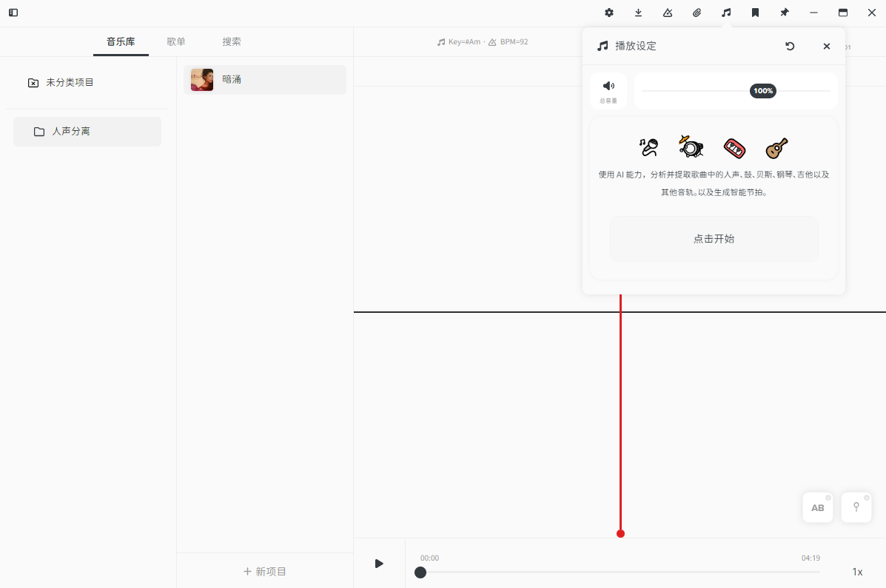Open settings with the gear icon

click(x=608, y=13)
